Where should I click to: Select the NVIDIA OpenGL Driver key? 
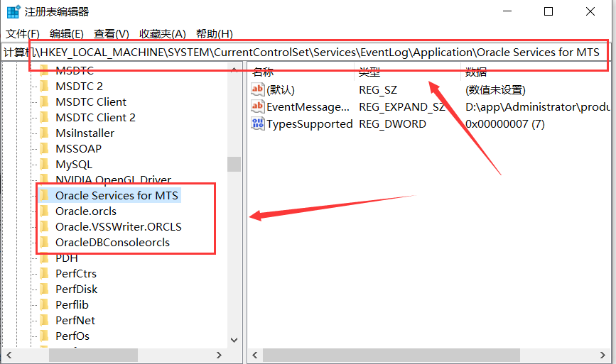point(113,180)
